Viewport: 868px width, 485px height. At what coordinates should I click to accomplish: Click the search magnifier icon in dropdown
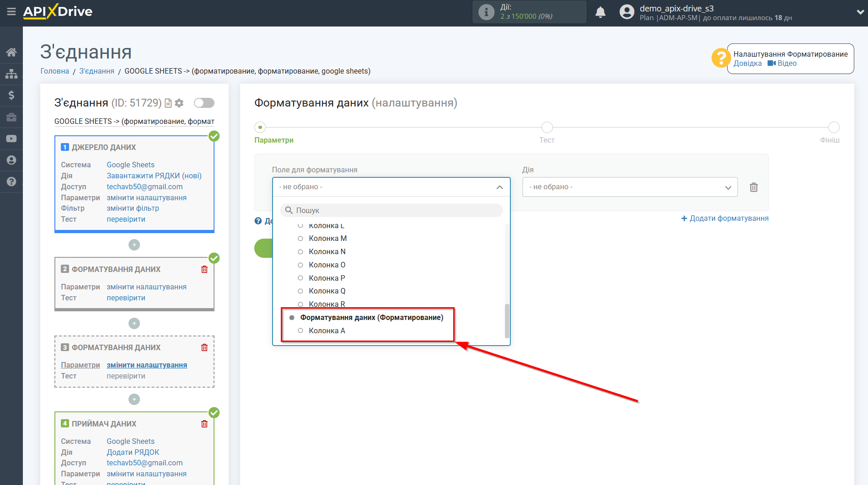pos(289,210)
